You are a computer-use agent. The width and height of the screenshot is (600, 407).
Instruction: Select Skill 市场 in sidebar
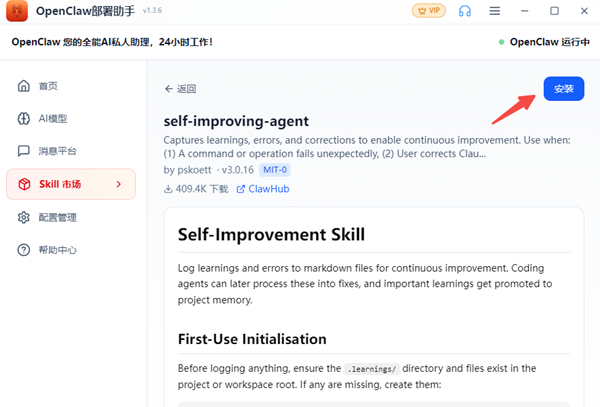click(x=71, y=184)
